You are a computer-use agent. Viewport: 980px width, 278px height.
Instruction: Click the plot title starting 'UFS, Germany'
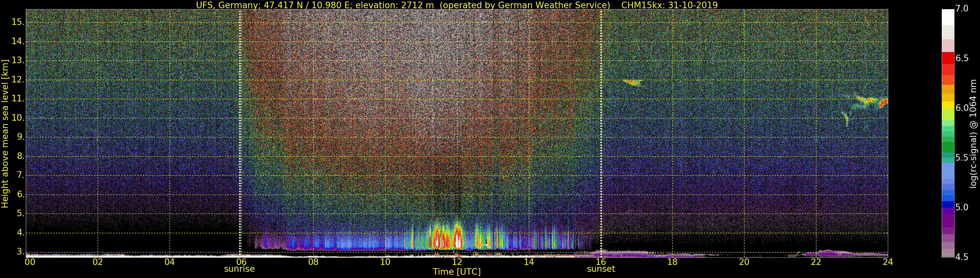pos(457,5)
